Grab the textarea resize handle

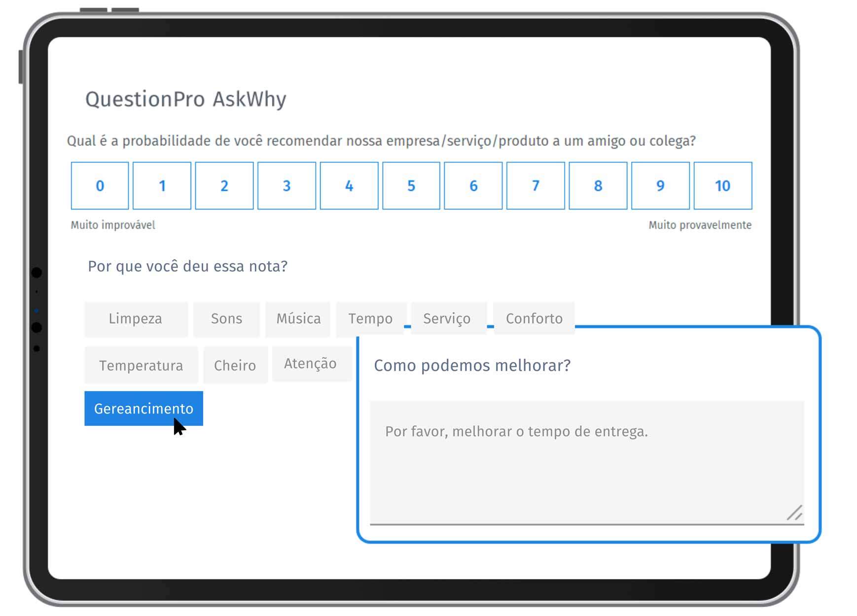click(x=795, y=513)
